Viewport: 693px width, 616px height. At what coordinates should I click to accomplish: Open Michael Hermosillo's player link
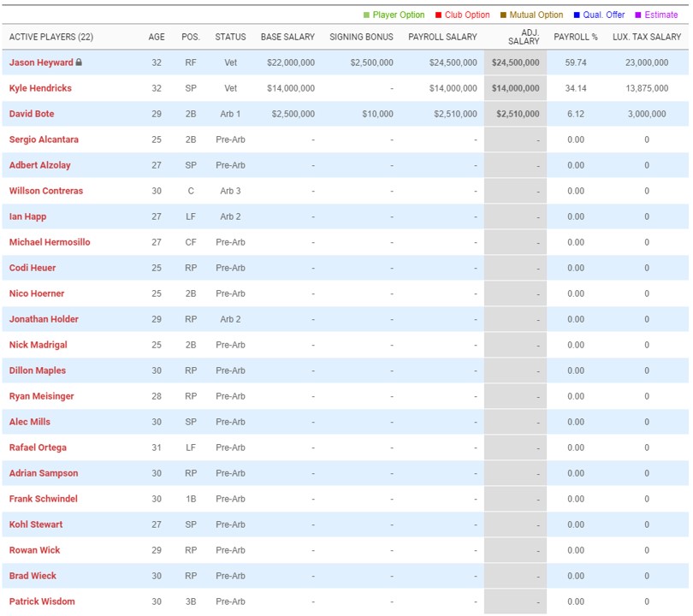coord(50,242)
